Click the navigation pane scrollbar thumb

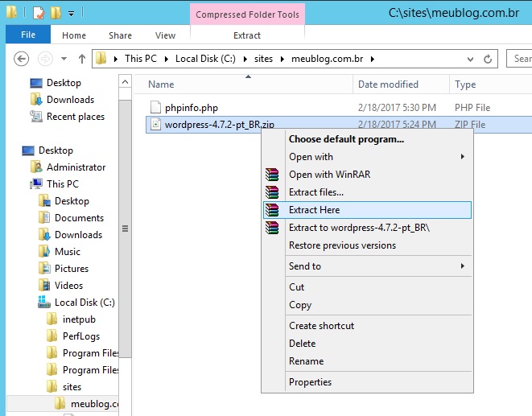(x=126, y=229)
